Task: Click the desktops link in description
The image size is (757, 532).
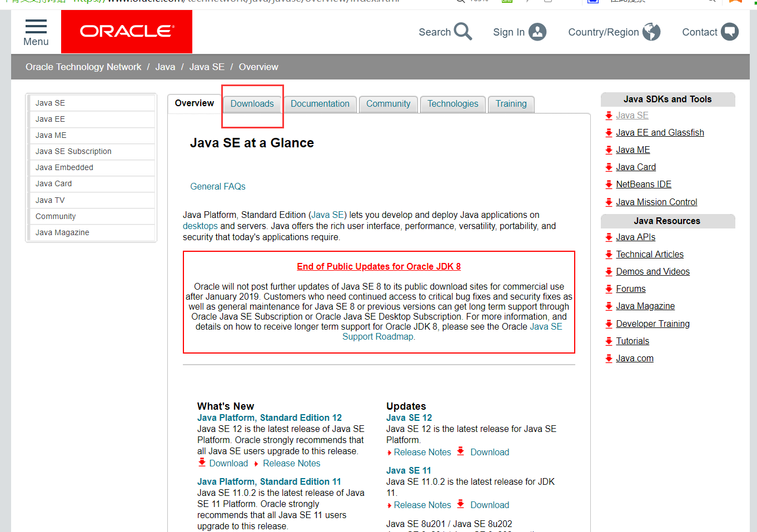Action: point(200,226)
